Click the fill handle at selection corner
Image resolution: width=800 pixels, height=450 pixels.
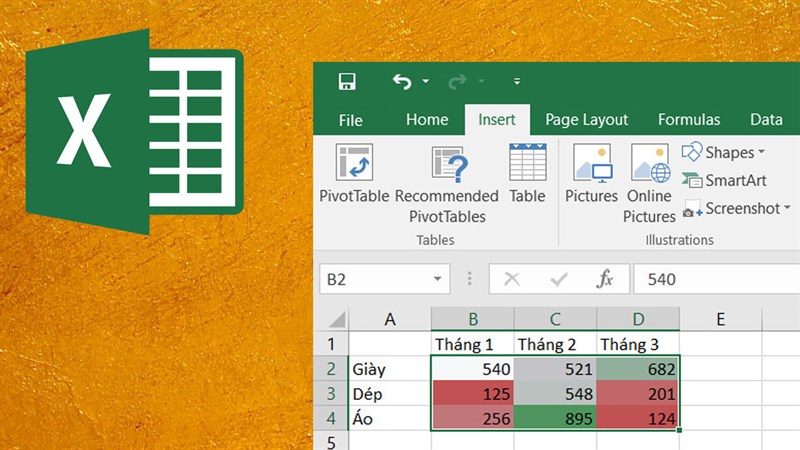[x=680, y=431]
